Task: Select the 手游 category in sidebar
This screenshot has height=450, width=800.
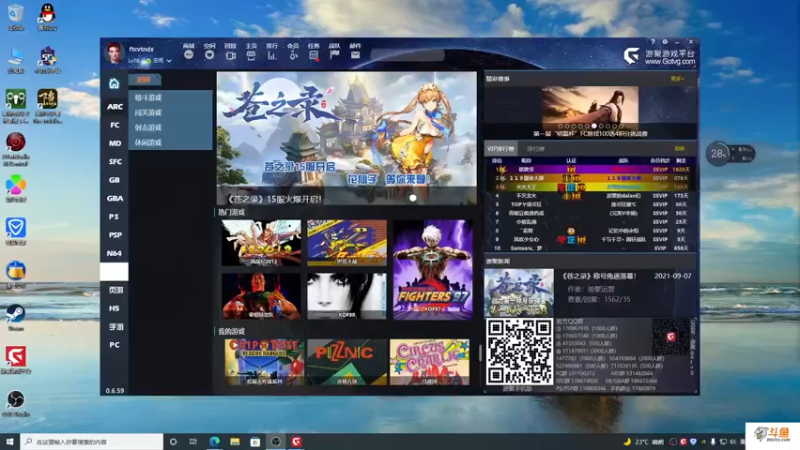Action: point(115,327)
